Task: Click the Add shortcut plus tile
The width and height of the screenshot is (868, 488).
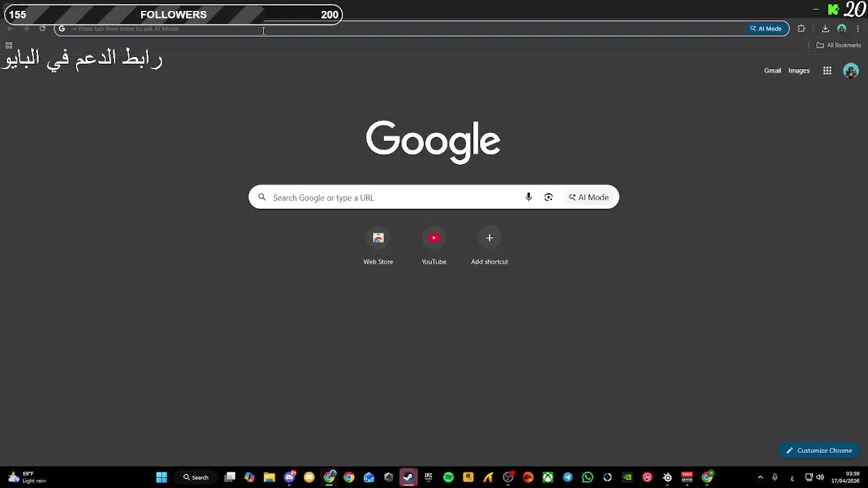Action: (490, 247)
